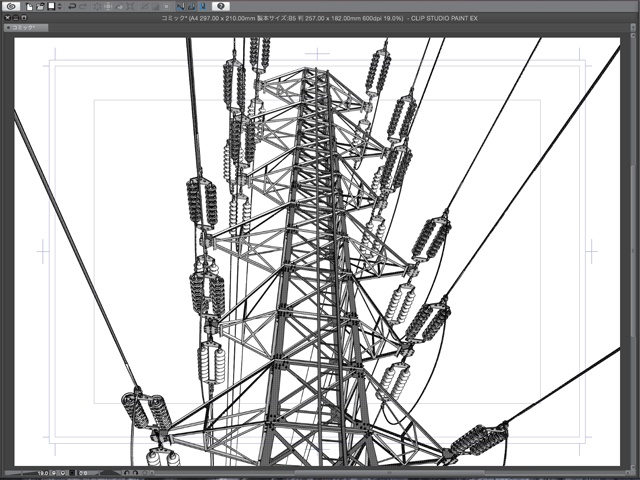Undo the last action
Viewport: 640px width, 480px height.
click(72, 7)
